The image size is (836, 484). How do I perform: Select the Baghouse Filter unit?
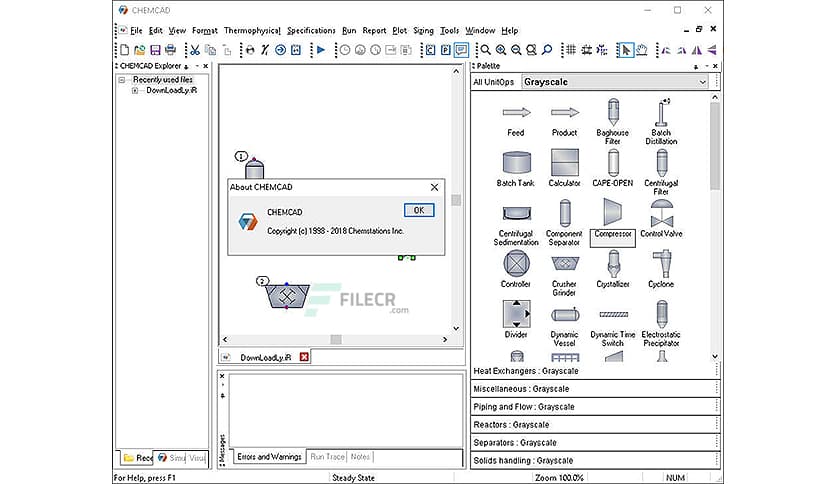(x=613, y=122)
